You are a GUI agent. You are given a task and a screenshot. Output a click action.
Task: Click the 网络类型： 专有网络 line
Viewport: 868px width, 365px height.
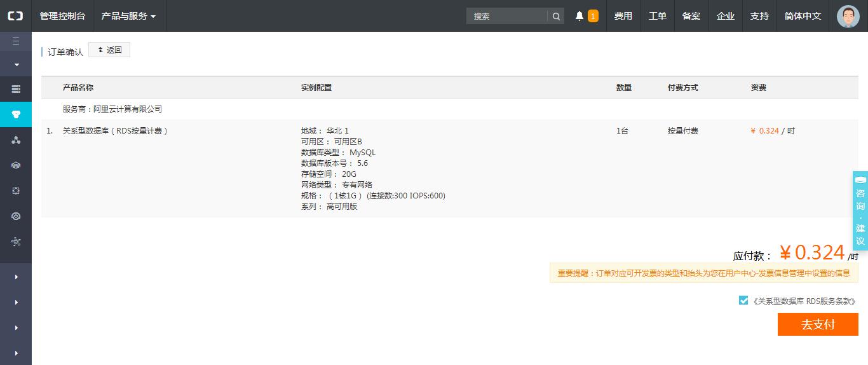coord(337,185)
